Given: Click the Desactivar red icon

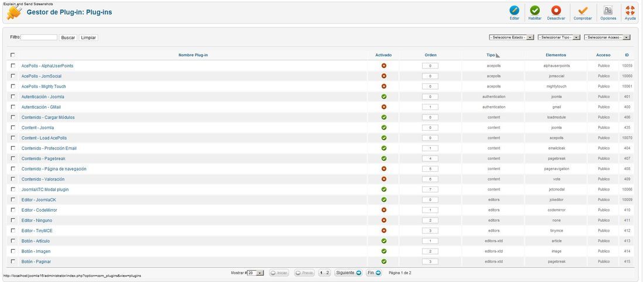Looking at the screenshot, I should point(556,11).
